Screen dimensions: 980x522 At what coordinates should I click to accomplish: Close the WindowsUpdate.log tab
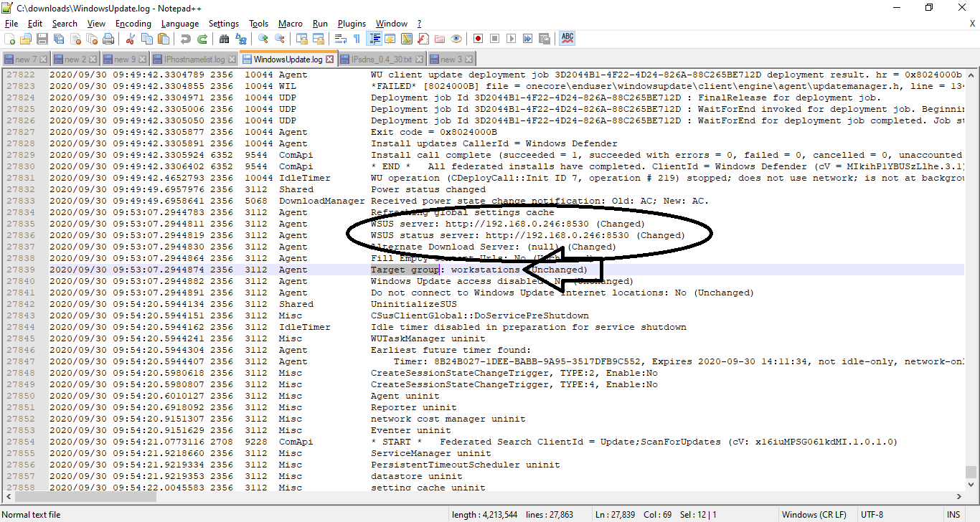coord(330,60)
